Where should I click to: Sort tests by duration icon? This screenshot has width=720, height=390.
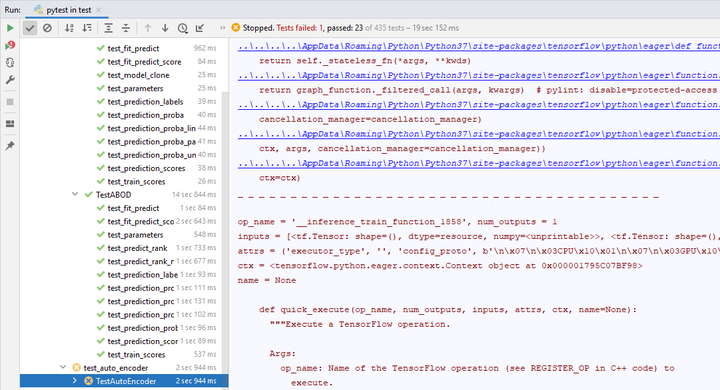pyautogui.click(x=87, y=28)
